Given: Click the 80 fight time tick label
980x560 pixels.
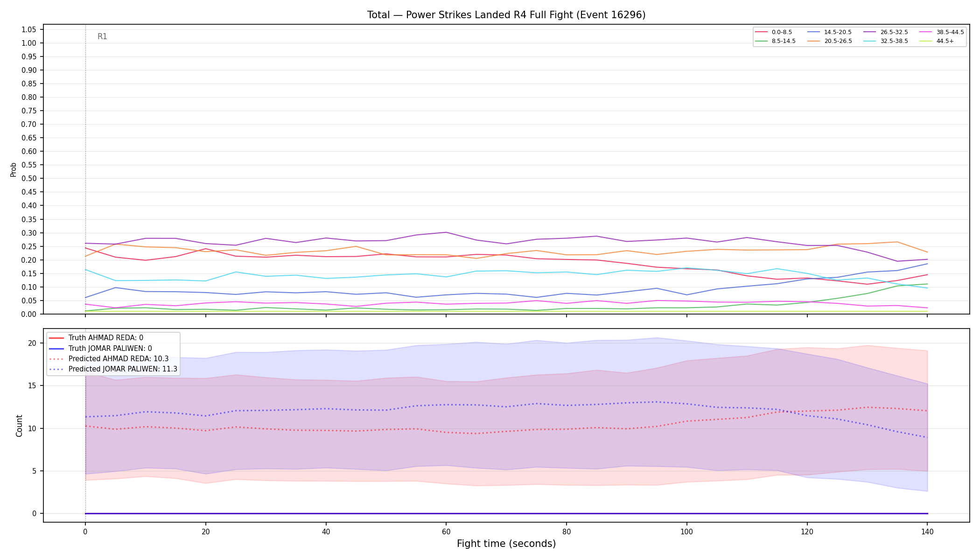Looking at the screenshot, I should click(x=566, y=532).
